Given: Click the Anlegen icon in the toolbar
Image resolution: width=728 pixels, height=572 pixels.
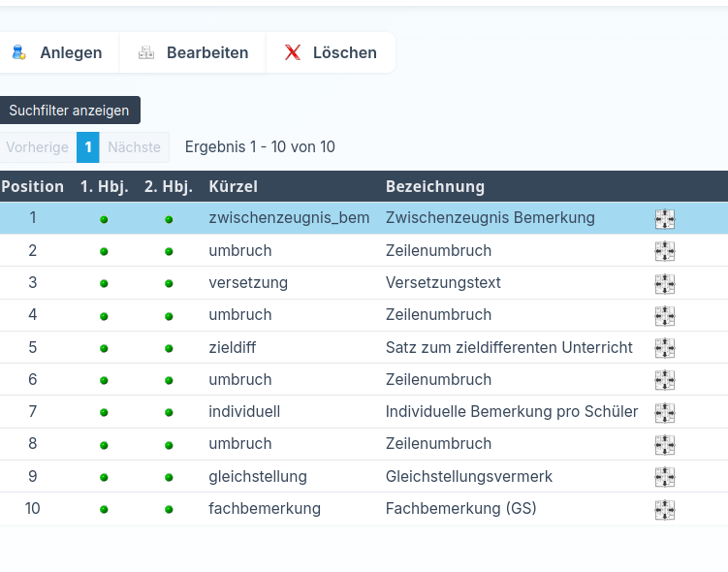Looking at the screenshot, I should tap(18, 52).
